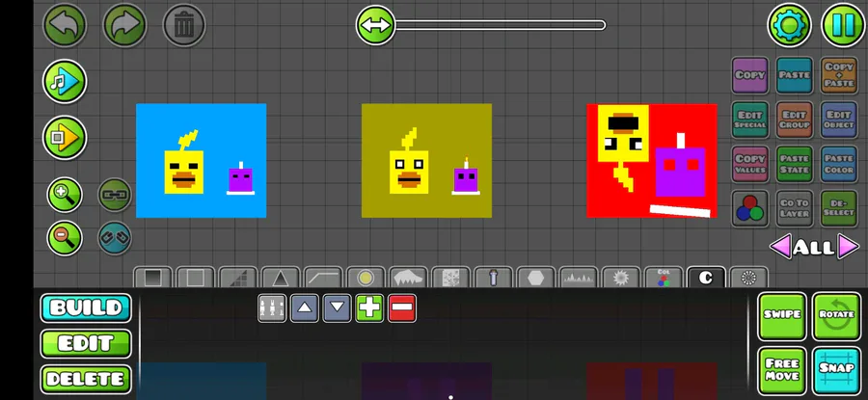Viewport: 868px width, 400px height.
Task: Add custom object with green plus
Action: 369,308
